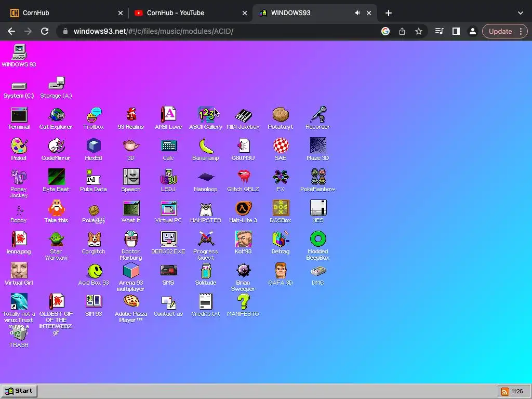Launch GAFA 3D
The image size is (532, 399).
(x=280, y=274)
